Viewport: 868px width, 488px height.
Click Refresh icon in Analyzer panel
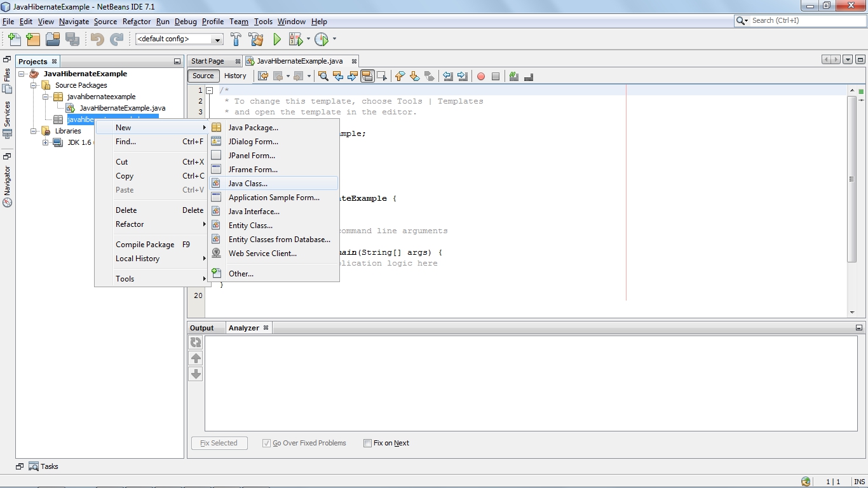pos(196,342)
